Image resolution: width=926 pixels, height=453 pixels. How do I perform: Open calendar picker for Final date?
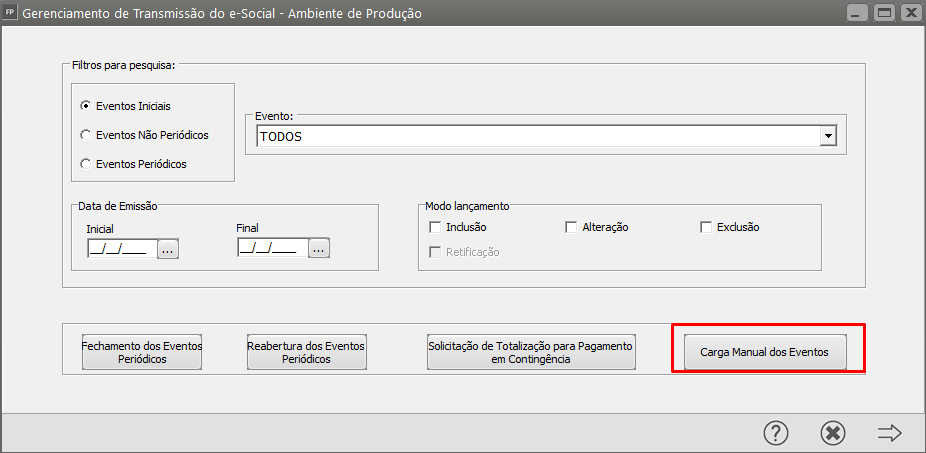click(319, 249)
